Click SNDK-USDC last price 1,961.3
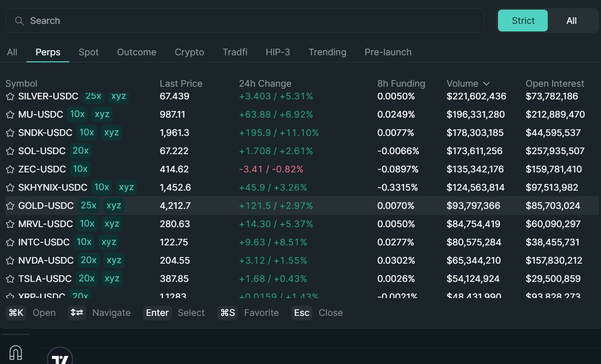Viewport: 601px width, 364px height. click(174, 133)
